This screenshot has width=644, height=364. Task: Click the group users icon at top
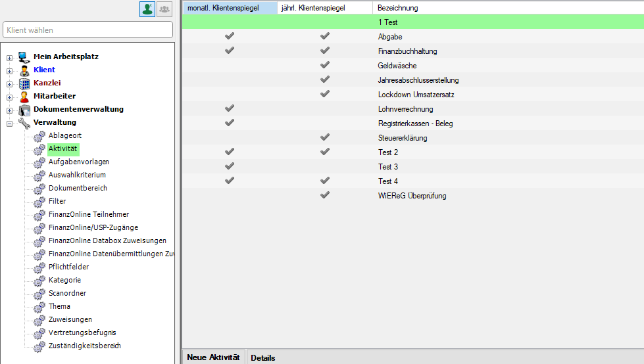pyautogui.click(x=164, y=9)
